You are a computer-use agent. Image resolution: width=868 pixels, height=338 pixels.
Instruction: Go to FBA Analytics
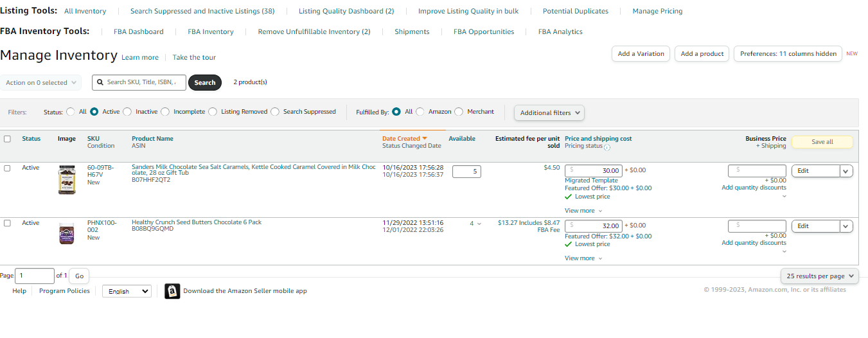(560, 31)
